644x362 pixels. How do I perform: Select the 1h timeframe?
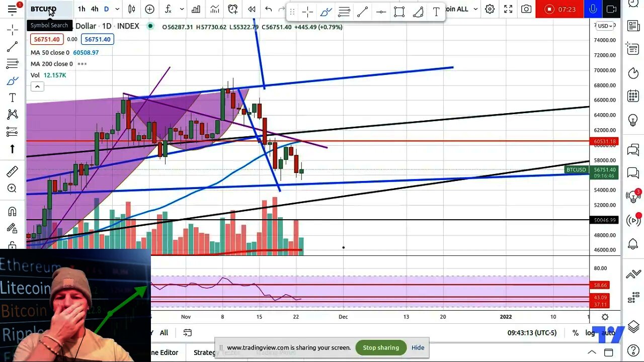[82, 9]
